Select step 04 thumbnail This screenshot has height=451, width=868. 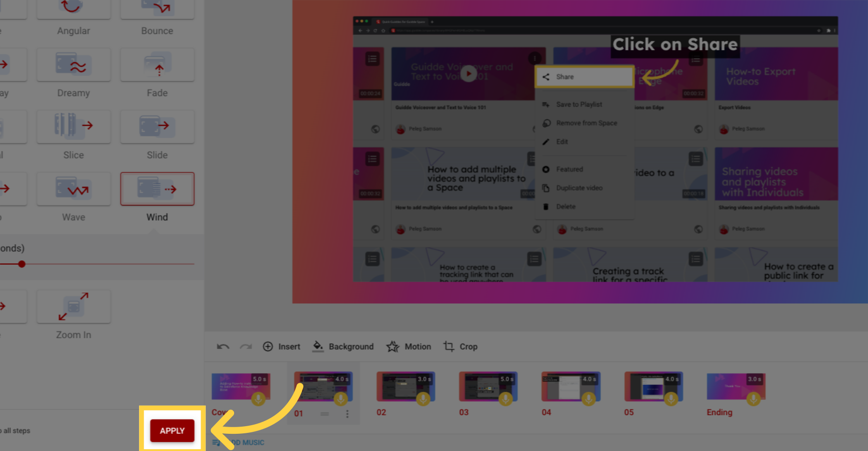[571, 387]
